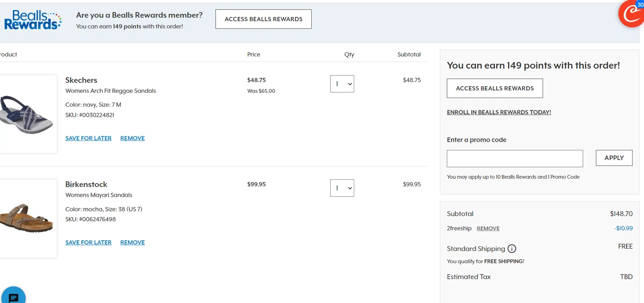Click the Birkenstock brand name
The image size is (644, 303).
[x=86, y=184]
